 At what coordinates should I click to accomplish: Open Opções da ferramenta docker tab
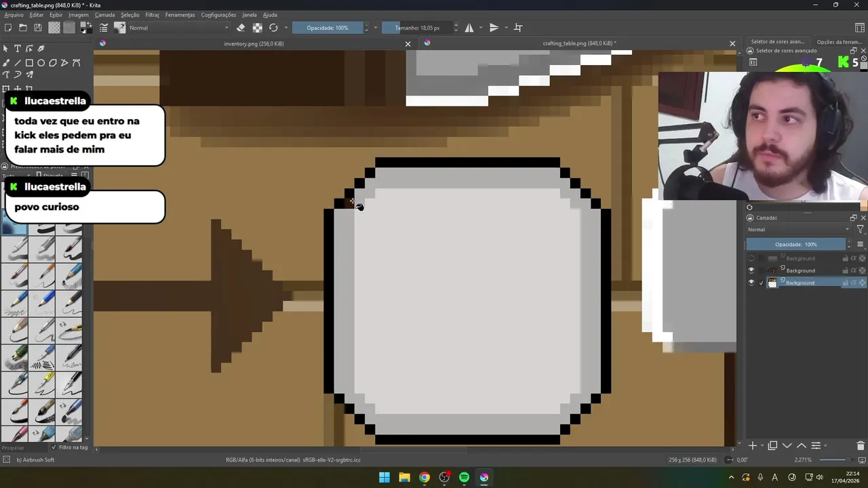coord(839,42)
